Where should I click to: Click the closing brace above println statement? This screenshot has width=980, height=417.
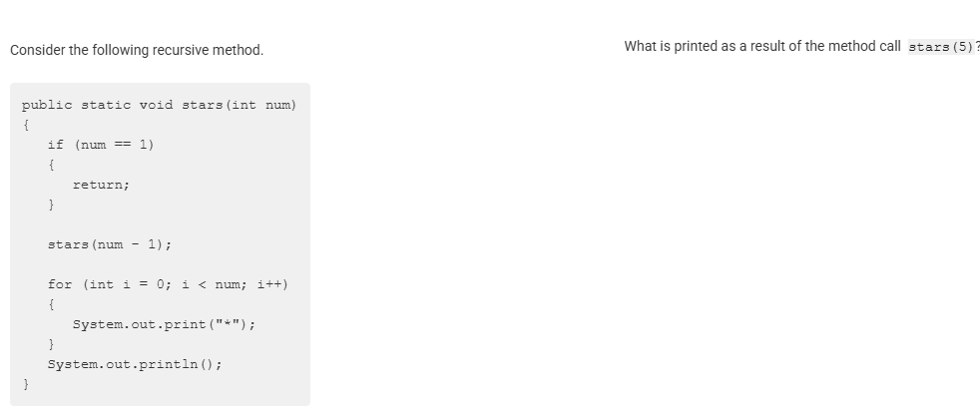coord(51,344)
